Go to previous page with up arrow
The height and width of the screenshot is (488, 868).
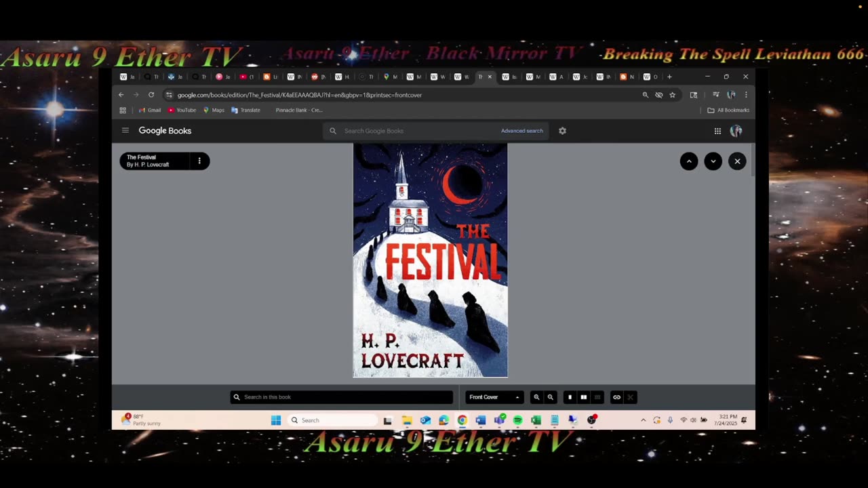click(x=689, y=161)
